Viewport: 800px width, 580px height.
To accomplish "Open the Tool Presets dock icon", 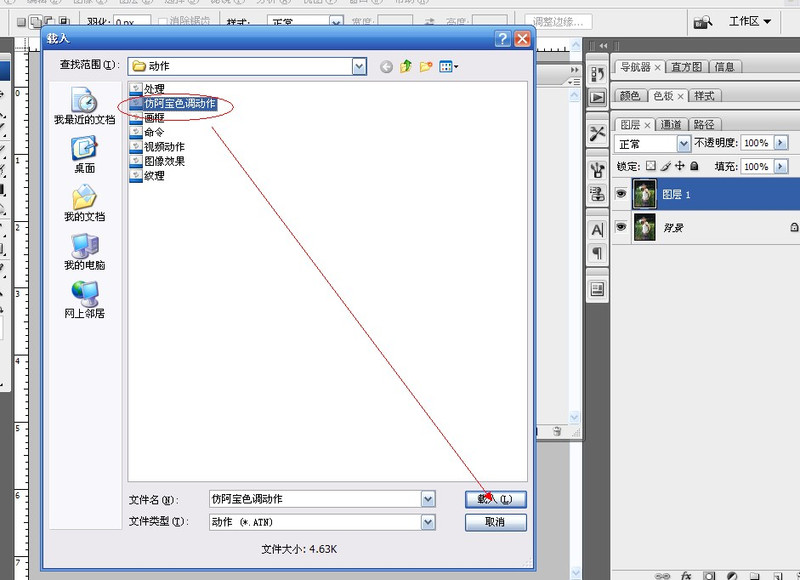I will (597, 134).
